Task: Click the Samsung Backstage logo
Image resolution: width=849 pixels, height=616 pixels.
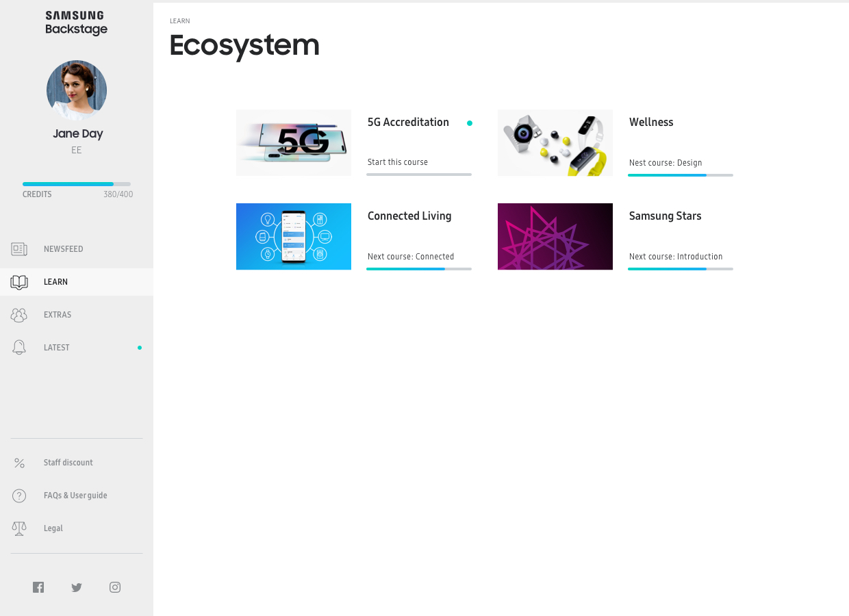Action: [77, 23]
